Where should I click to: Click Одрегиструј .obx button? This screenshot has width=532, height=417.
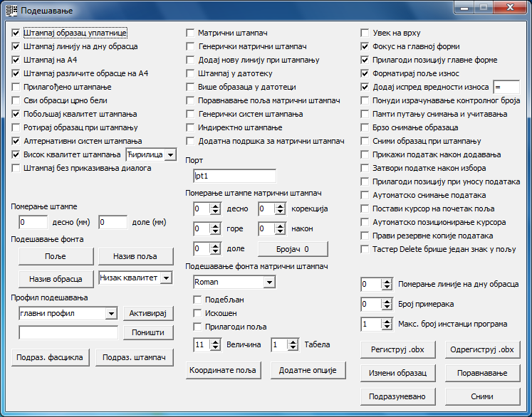pyautogui.click(x=482, y=349)
